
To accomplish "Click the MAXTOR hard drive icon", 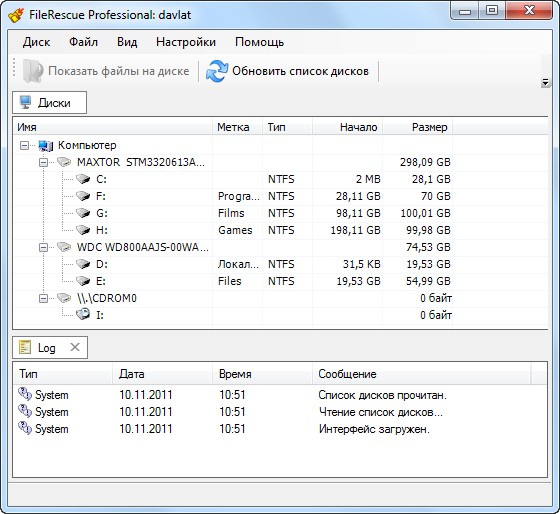I will click(x=64, y=162).
